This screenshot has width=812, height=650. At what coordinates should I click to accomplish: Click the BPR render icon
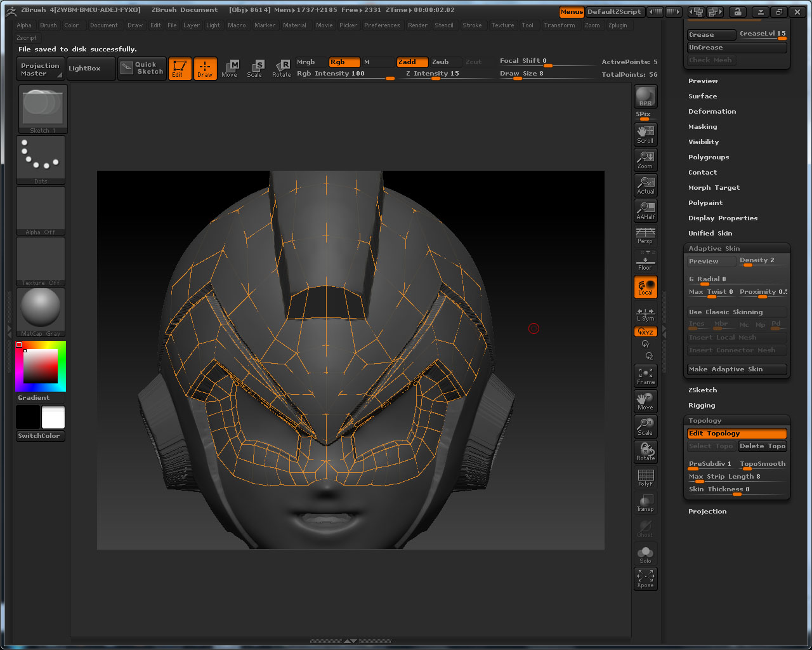pos(645,96)
